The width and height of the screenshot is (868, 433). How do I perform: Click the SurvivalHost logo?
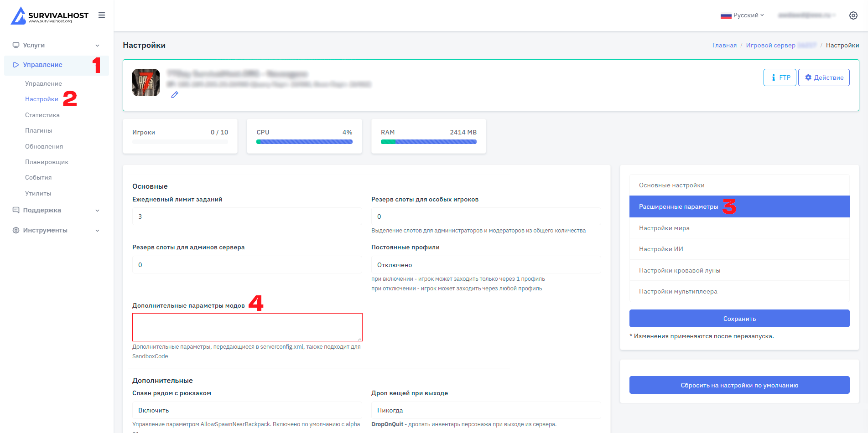49,15
